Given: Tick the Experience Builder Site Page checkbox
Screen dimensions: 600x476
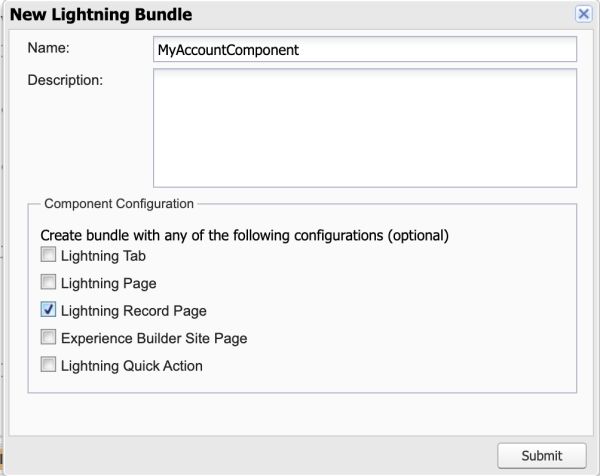Looking at the screenshot, I should 48,337.
